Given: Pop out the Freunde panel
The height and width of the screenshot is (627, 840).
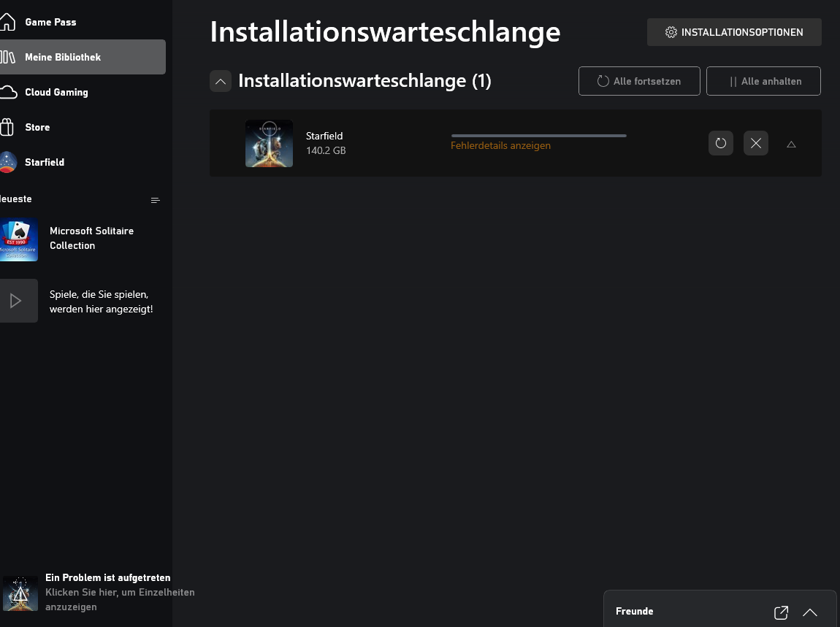Looking at the screenshot, I should click(x=781, y=612).
